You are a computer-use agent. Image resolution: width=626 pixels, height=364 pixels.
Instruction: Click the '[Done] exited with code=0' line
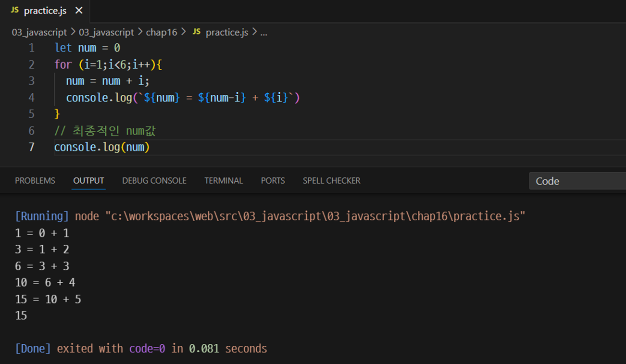pos(141,349)
